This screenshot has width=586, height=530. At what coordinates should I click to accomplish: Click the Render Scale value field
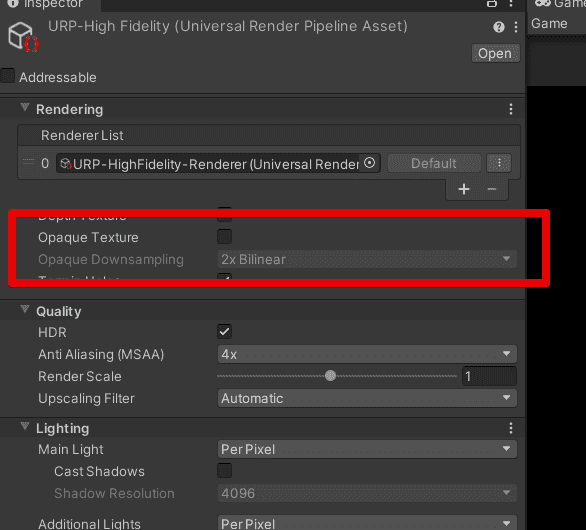(x=489, y=376)
